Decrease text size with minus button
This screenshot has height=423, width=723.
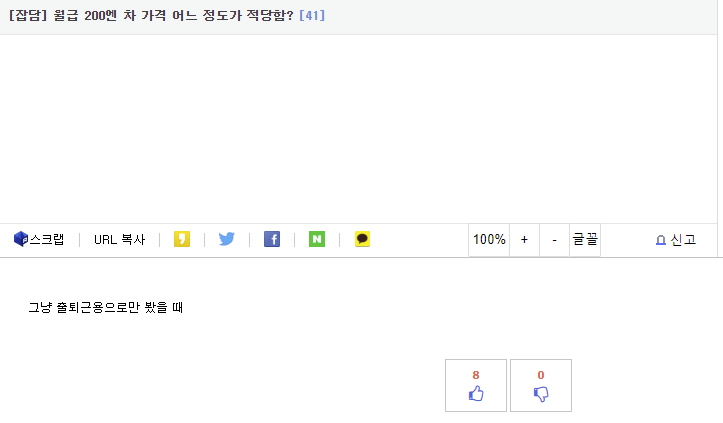(554, 239)
